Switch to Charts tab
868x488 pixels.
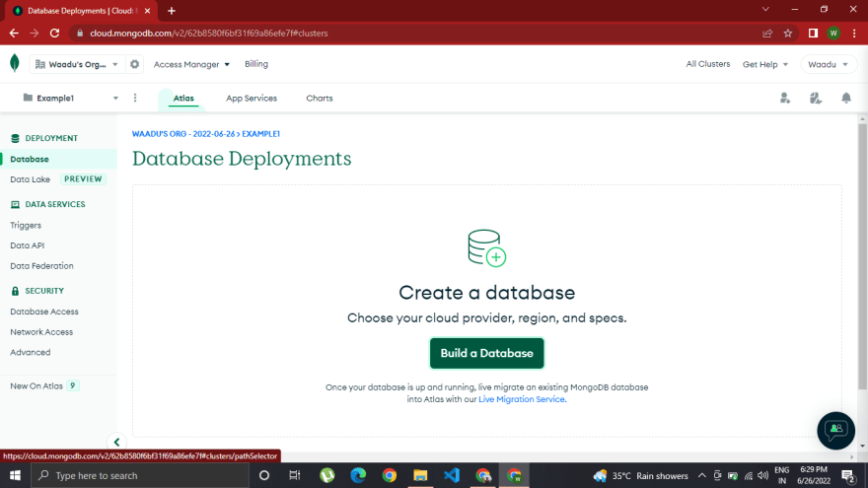coord(320,98)
